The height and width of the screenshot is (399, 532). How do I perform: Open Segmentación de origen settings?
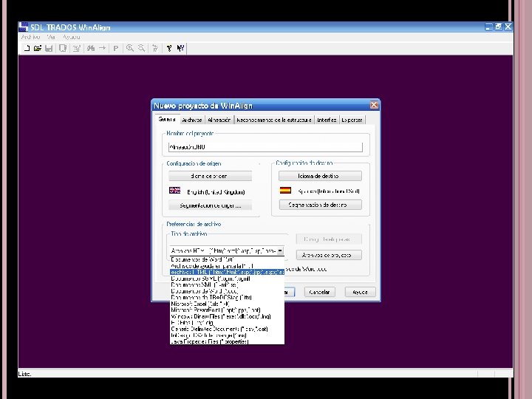(x=210, y=205)
